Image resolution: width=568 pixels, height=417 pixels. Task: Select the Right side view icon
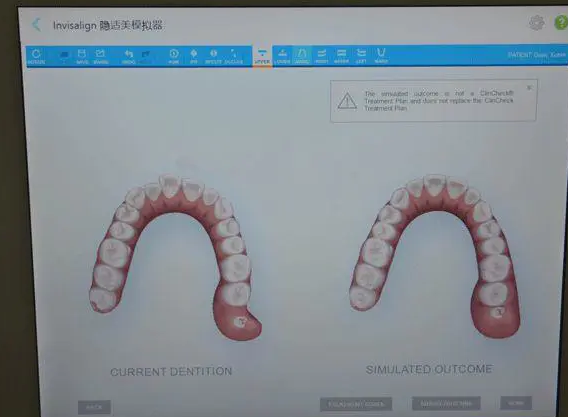(x=321, y=56)
